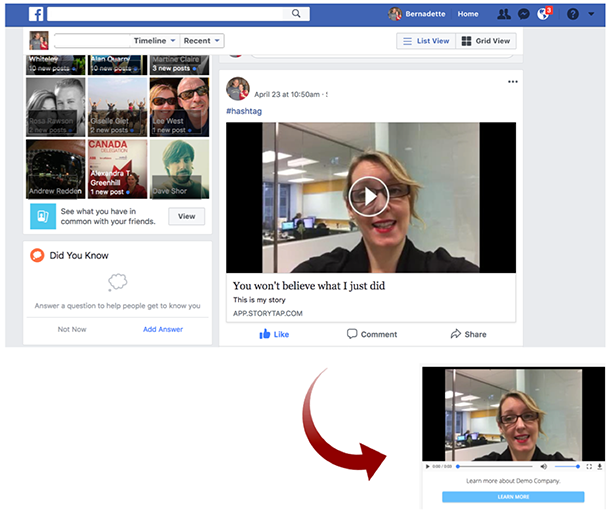Open Dave Shor friend tile
611x518 pixels.
coord(179,169)
